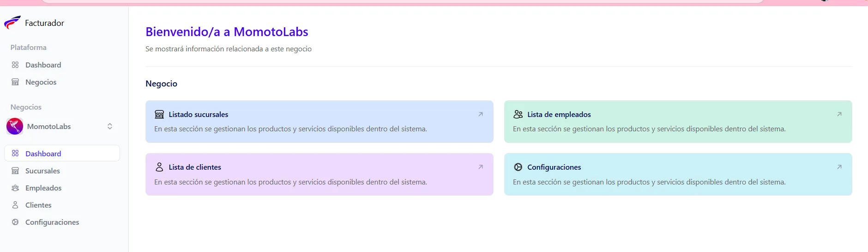Click description text in Configuraciones card
The height and width of the screenshot is (252, 868).
[649, 182]
